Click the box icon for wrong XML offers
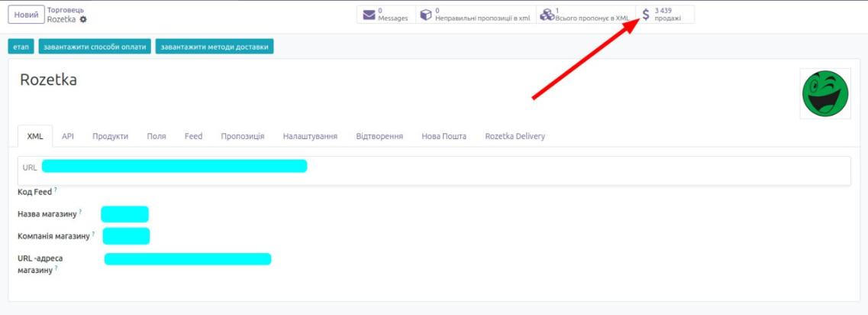 (x=425, y=15)
